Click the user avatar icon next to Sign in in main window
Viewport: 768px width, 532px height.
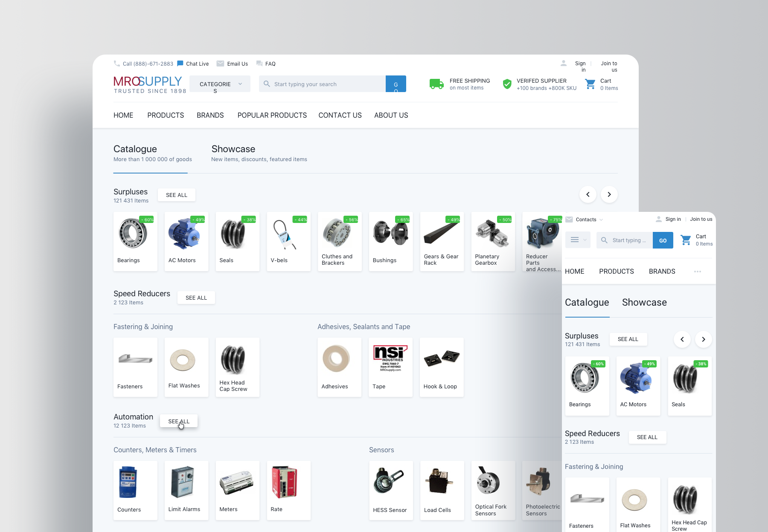point(564,64)
